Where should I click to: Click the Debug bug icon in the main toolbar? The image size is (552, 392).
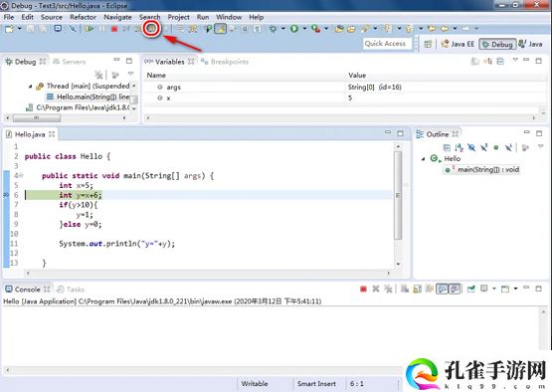[x=273, y=29]
